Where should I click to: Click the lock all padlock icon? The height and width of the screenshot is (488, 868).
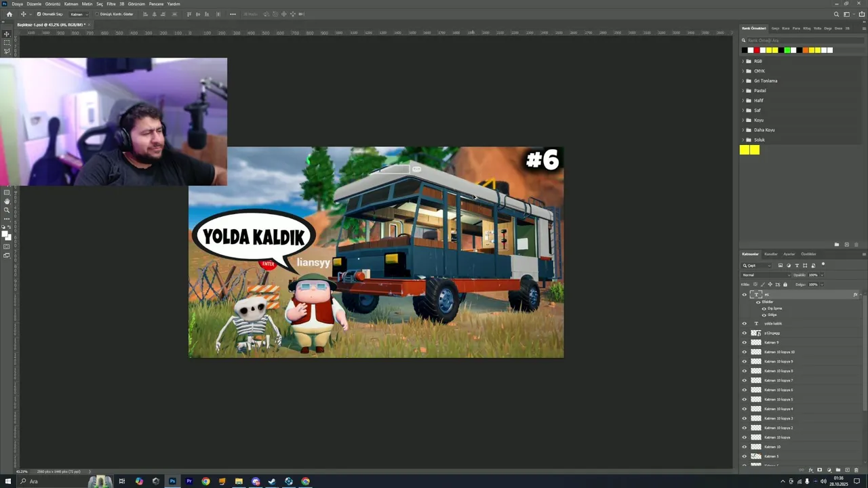tap(785, 285)
